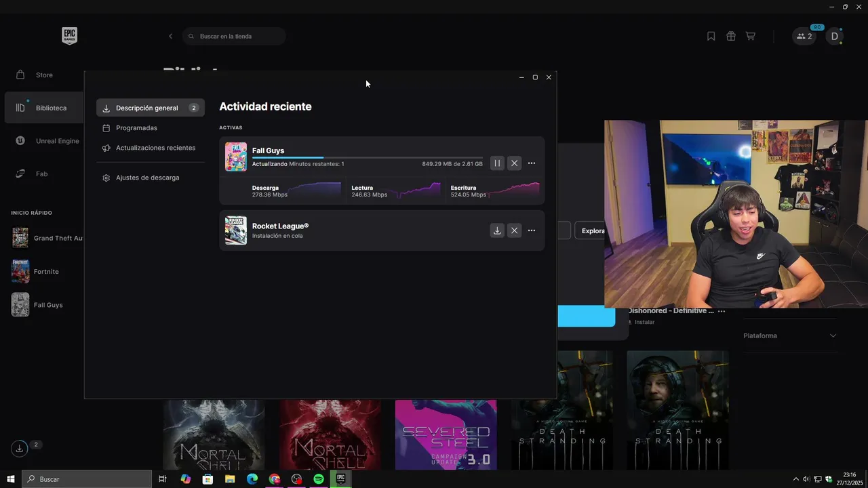Open the Rocket League thumbnail in queue
The width and height of the screenshot is (868, 488).
click(x=236, y=230)
